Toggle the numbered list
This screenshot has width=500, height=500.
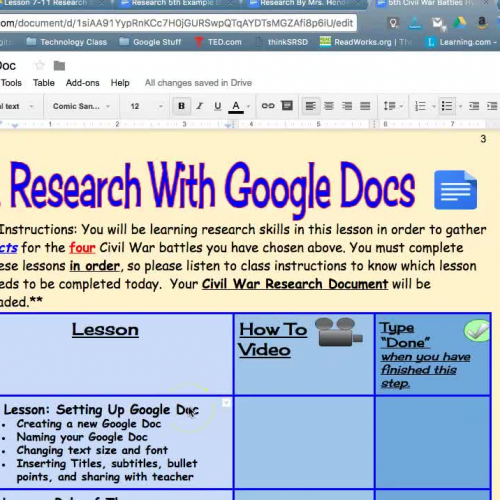(x=420, y=106)
